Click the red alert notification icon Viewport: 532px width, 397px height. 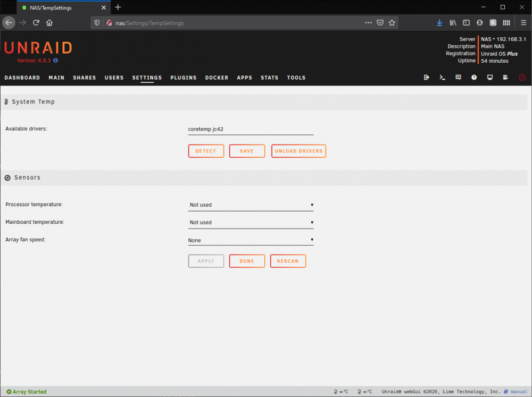[522, 77]
